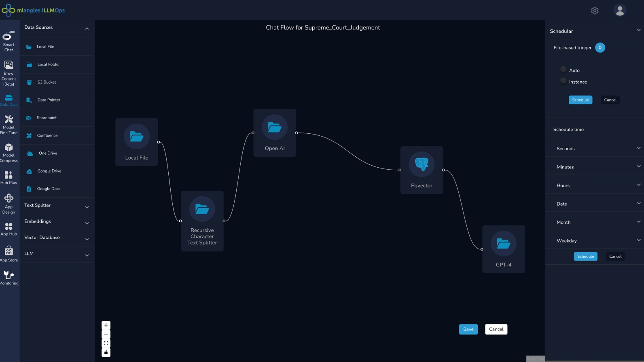Open Model Fine Tune section
This screenshot has height=362, width=644.
[8, 125]
